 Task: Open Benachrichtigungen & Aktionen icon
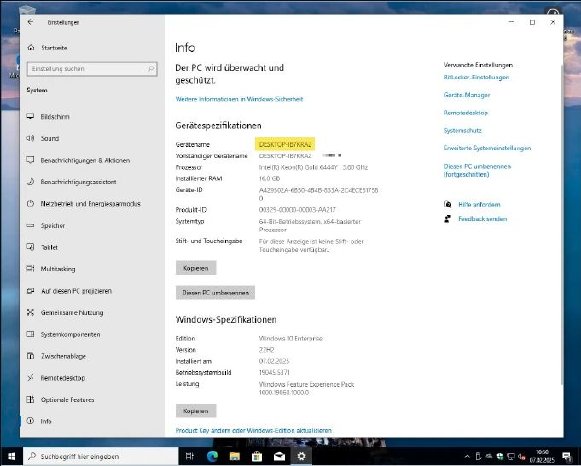(30, 160)
